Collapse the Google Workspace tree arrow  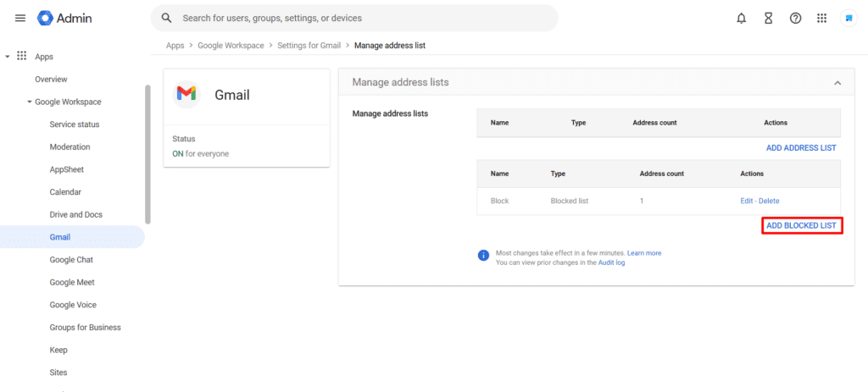(x=30, y=102)
